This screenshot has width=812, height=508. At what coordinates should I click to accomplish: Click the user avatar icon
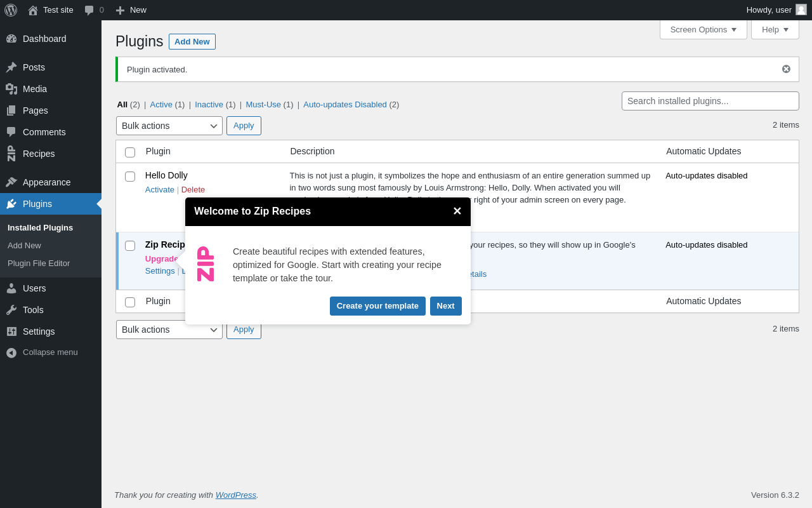click(x=801, y=10)
